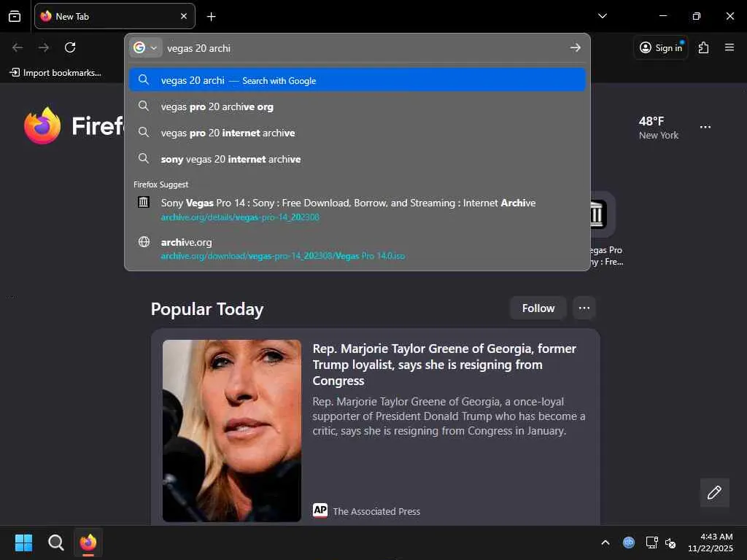This screenshot has width=747, height=560.
Task: Select suggestion 'vegas pro 20 archive org'
Action: pyautogui.click(x=357, y=106)
